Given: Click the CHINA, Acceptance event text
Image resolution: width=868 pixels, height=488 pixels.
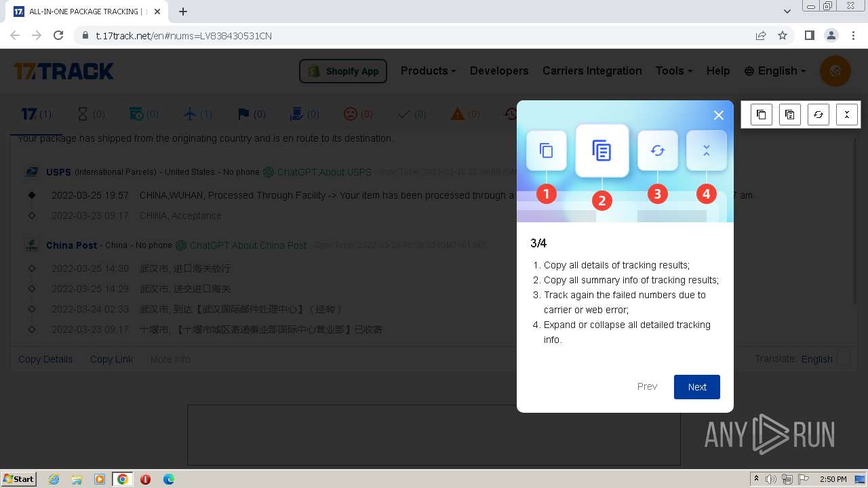Looking at the screenshot, I should point(180,216).
